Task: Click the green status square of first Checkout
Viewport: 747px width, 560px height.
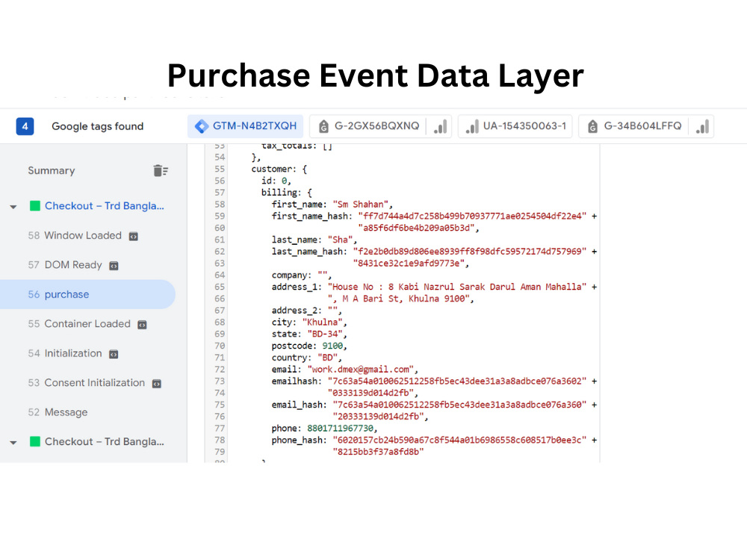Action: (x=35, y=206)
